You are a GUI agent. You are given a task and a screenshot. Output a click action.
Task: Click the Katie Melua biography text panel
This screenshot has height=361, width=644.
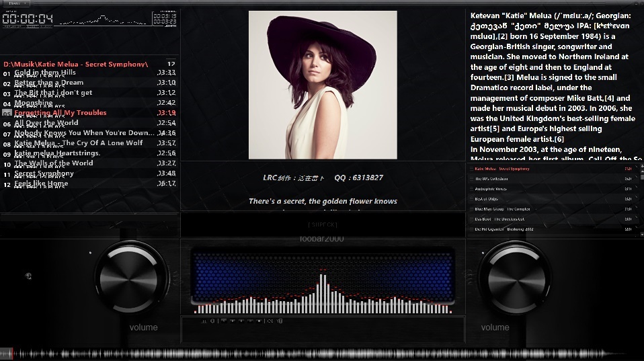556,85
